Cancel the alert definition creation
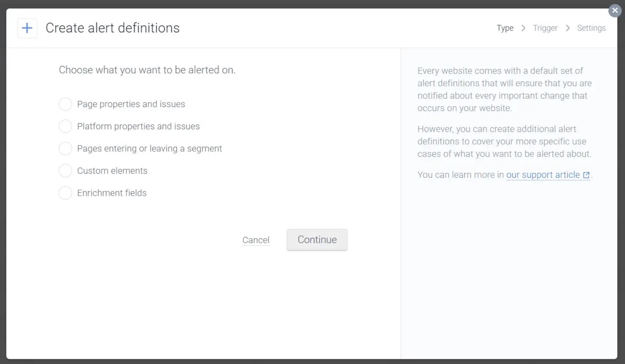Image resolution: width=625 pixels, height=364 pixels. click(x=255, y=240)
